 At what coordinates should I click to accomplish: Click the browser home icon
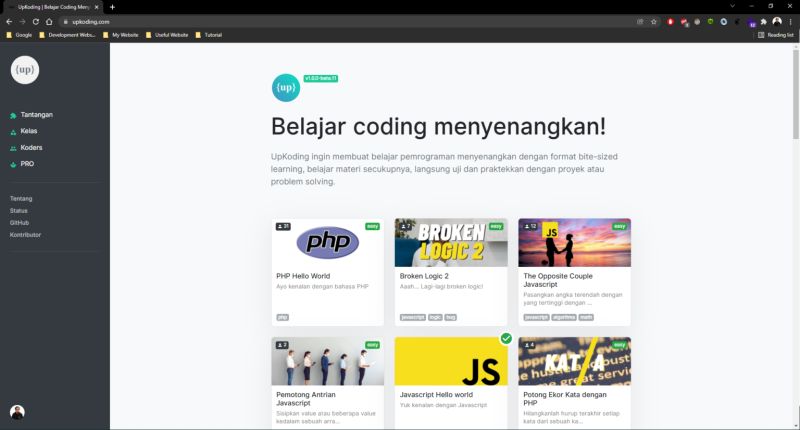click(x=49, y=21)
